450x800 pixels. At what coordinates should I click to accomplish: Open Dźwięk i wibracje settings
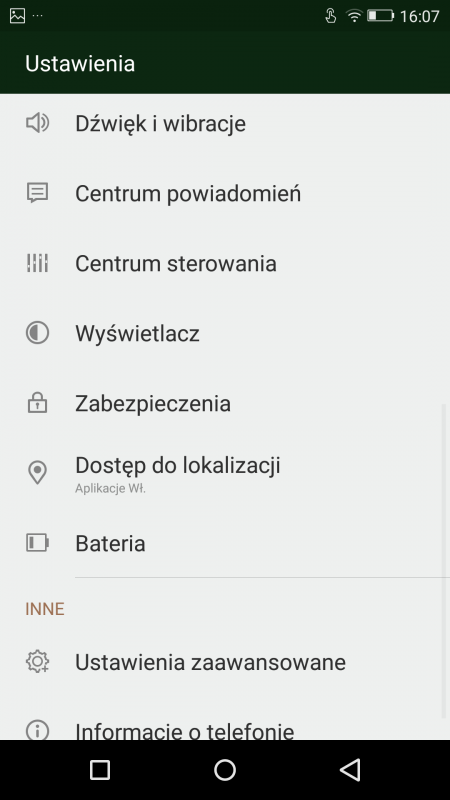coord(225,123)
